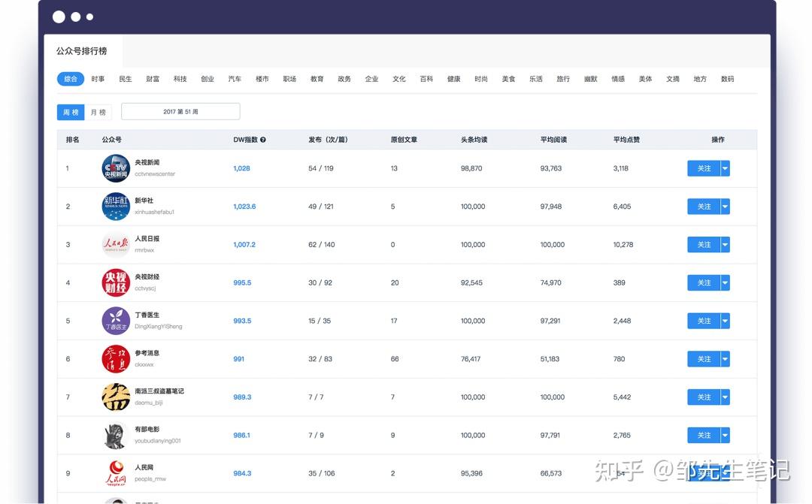812x504 pixels.
Task: Select the 楼市 category tab
Action: click(x=262, y=79)
